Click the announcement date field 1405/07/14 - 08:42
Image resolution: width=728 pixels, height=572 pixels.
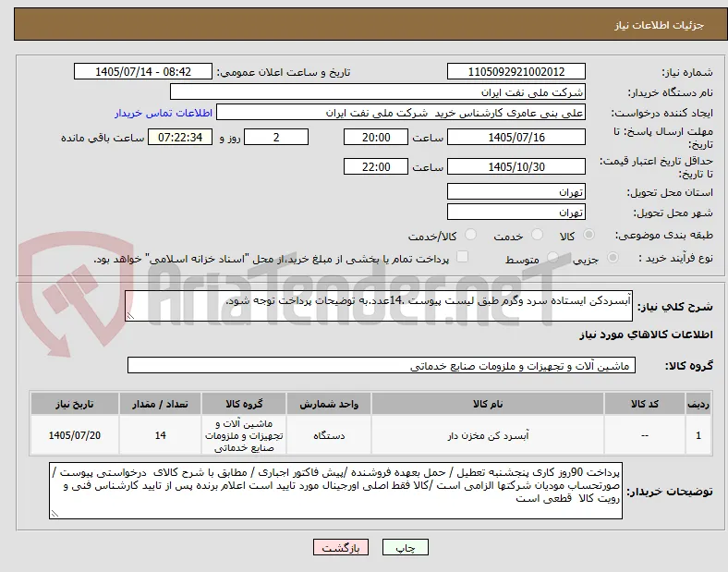click(143, 71)
